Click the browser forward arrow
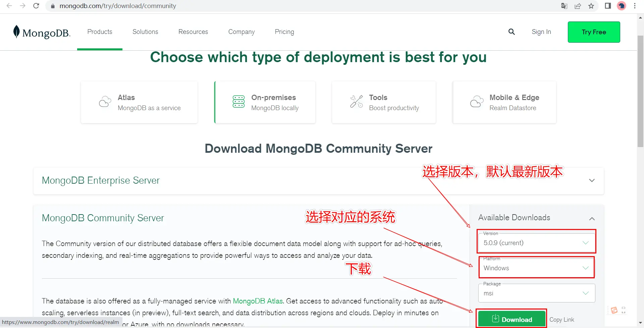 (x=22, y=6)
